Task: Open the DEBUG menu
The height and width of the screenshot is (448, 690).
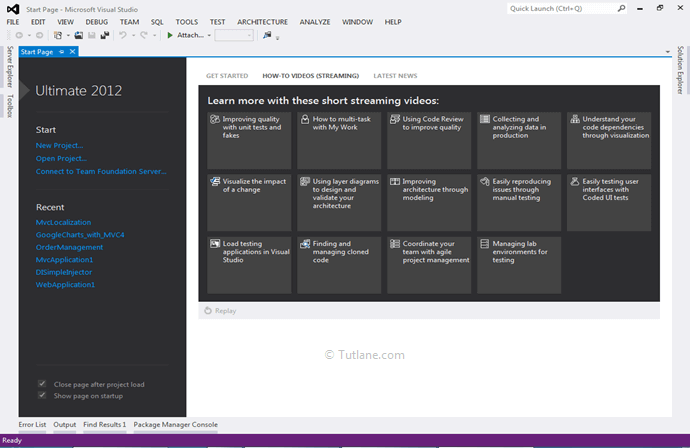Action: [x=97, y=22]
